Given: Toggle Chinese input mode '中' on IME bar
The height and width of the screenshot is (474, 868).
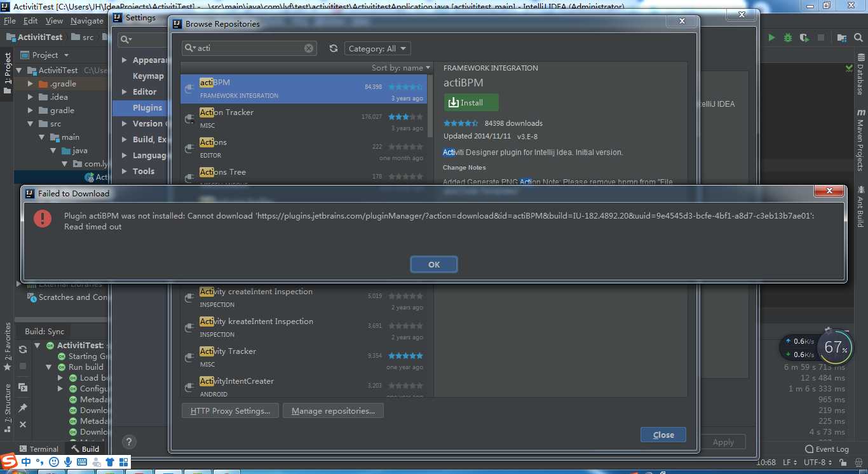Looking at the screenshot, I should [x=26, y=462].
